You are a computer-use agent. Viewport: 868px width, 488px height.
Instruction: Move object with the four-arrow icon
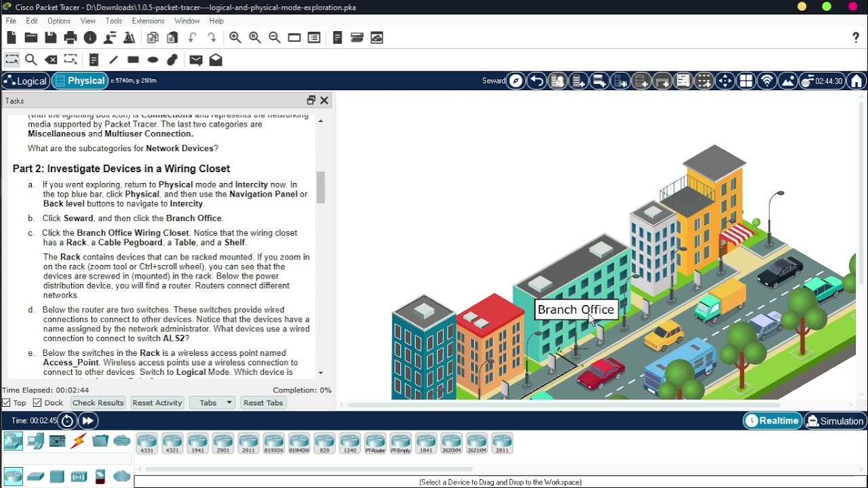coord(725,81)
